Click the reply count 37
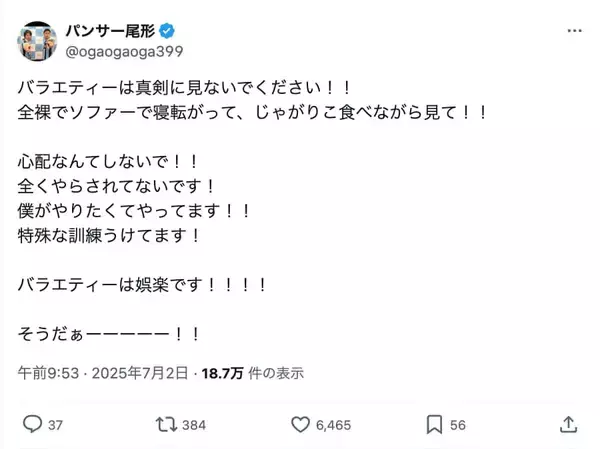The image size is (600, 449). (x=55, y=425)
